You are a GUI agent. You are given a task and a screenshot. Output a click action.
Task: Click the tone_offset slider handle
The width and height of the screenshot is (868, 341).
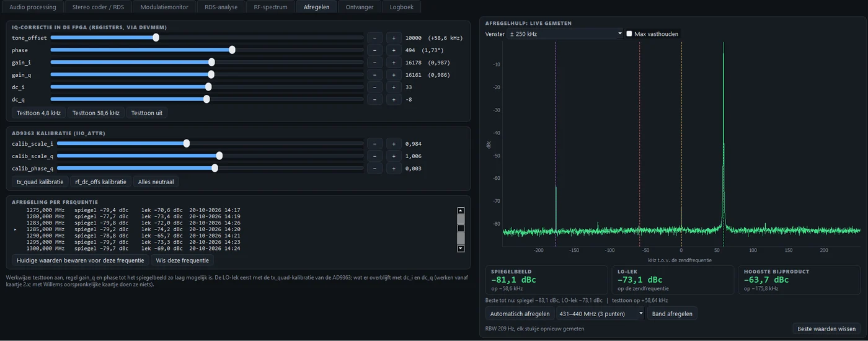pyautogui.click(x=156, y=37)
